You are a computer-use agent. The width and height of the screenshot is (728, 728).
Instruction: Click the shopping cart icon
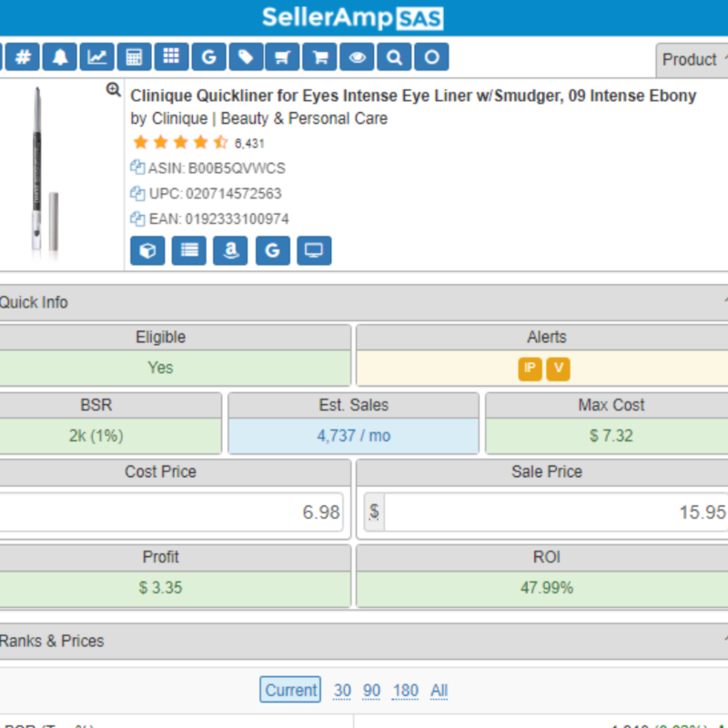pos(319,57)
